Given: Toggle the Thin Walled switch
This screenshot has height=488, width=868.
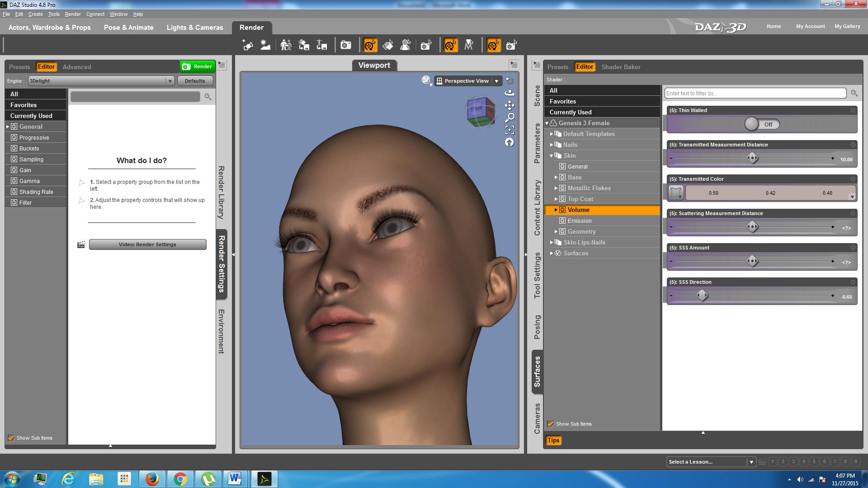Looking at the screenshot, I should (762, 124).
